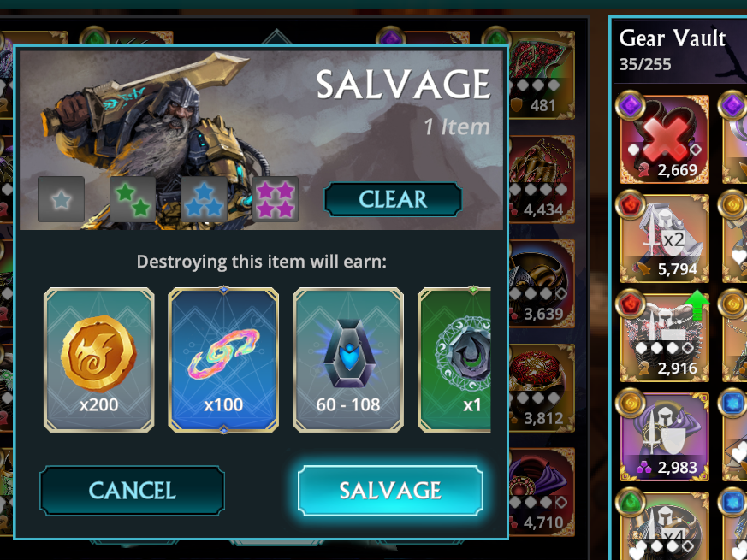Toggle the four purple stars rarity filter
Screen dimensions: 747x560
pos(276,199)
